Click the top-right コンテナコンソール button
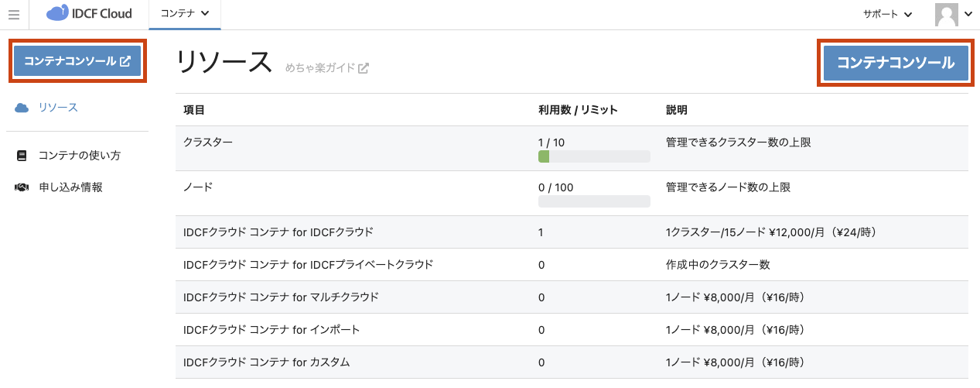Viewport: 980px width, 388px height. click(896, 63)
